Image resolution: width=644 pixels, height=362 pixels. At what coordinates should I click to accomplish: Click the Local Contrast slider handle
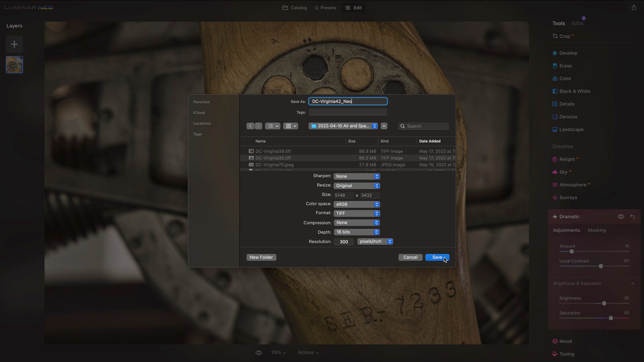coord(601,266)
